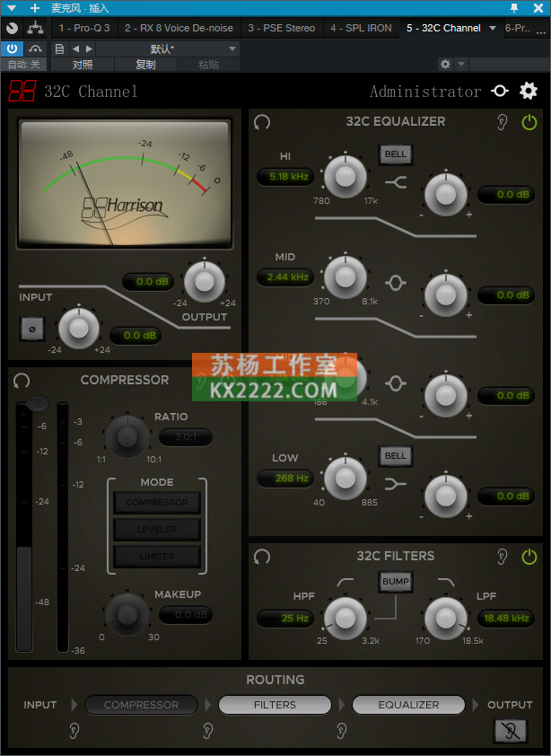Expand the arrow next to host gear
This screenshot has width=551, height=756.
(461, 64)
